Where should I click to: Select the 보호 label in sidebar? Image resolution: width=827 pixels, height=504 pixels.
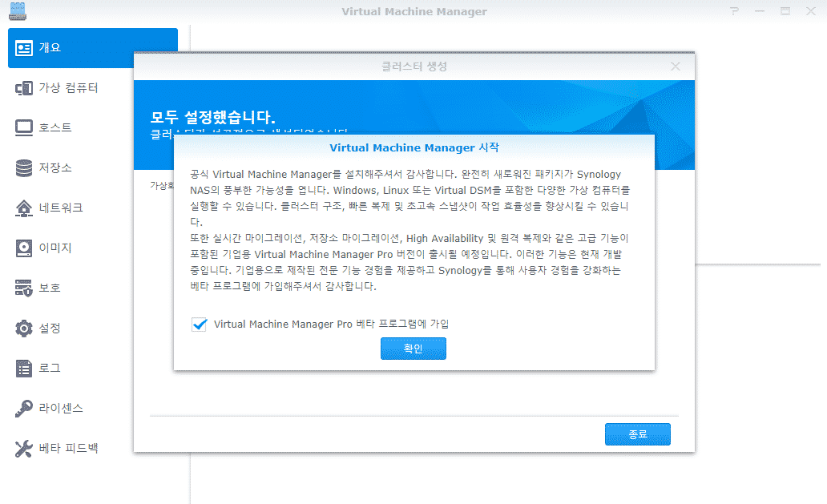pyautogui.click(x=50, y=288)
